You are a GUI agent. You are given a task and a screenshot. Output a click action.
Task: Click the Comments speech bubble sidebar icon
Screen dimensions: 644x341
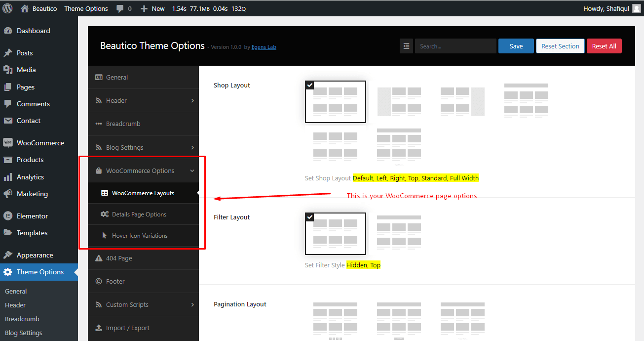[x=8, y=104]
